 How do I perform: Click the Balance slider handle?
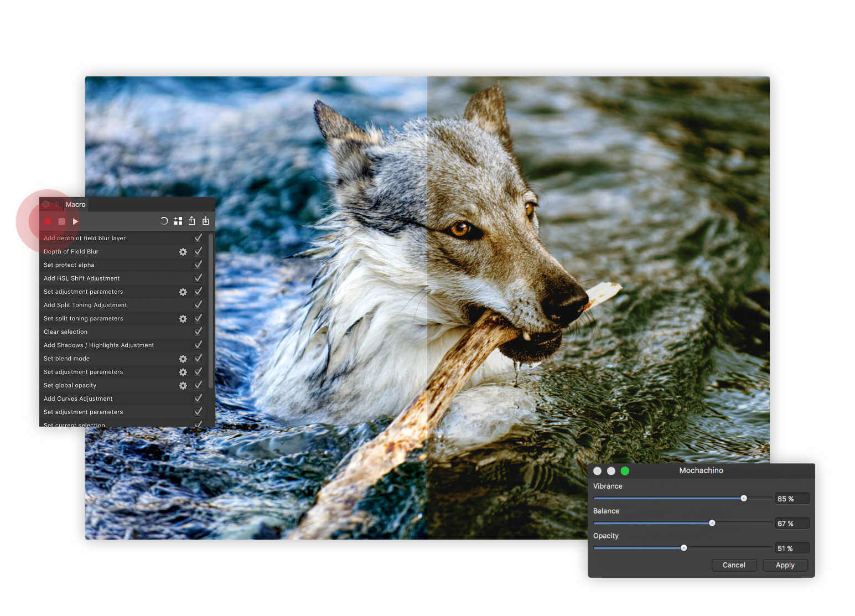pos(712,523)
